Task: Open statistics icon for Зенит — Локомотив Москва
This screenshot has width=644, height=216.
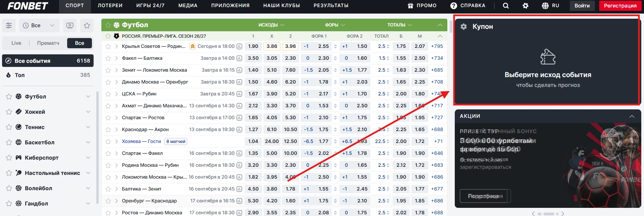Action: [239, 70]
